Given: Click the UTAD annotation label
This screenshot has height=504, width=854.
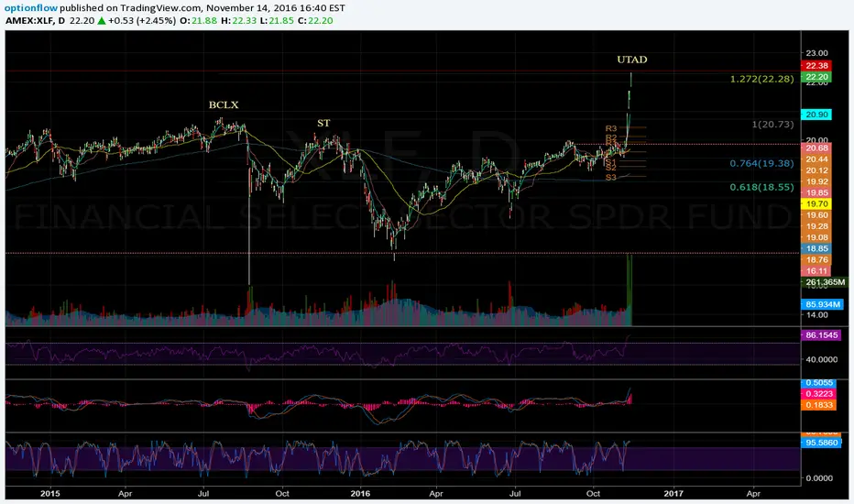Looking at the screenshot, I should tap(631, 60).
